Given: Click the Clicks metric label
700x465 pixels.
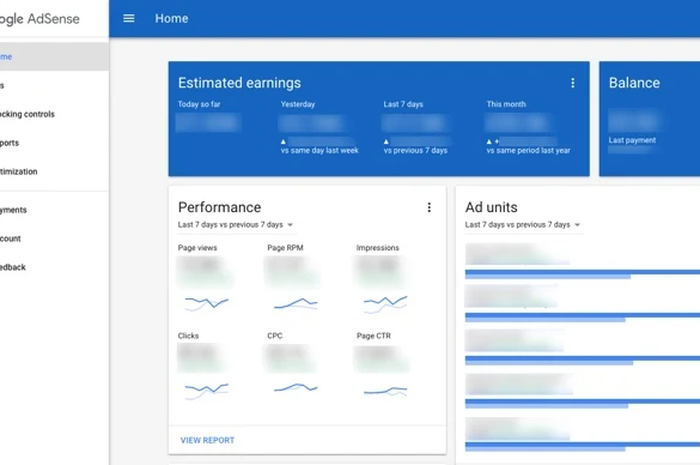Looking at the screenshot, I should click(188, 336).
